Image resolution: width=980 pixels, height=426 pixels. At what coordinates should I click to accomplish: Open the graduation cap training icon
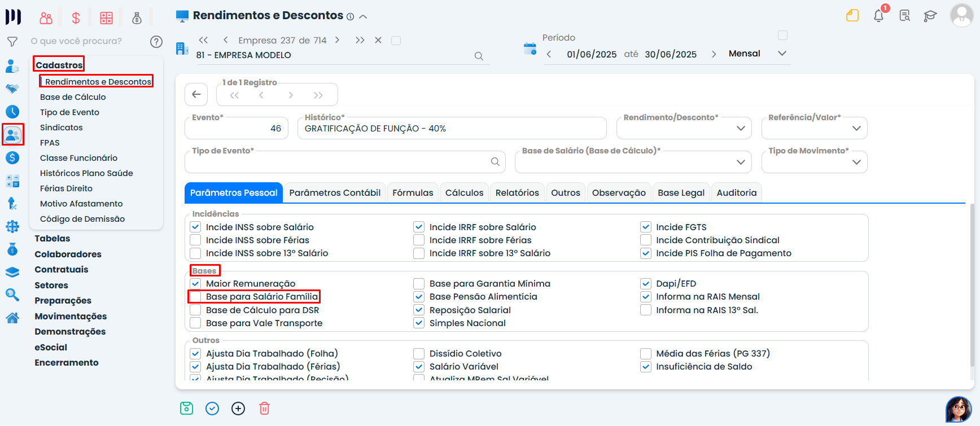click(930, 16)
